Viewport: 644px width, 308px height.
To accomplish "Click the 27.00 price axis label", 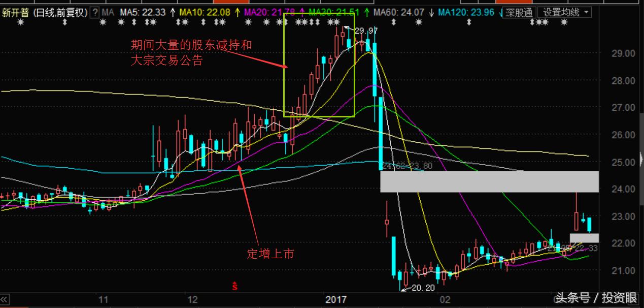I will [623, 108].
